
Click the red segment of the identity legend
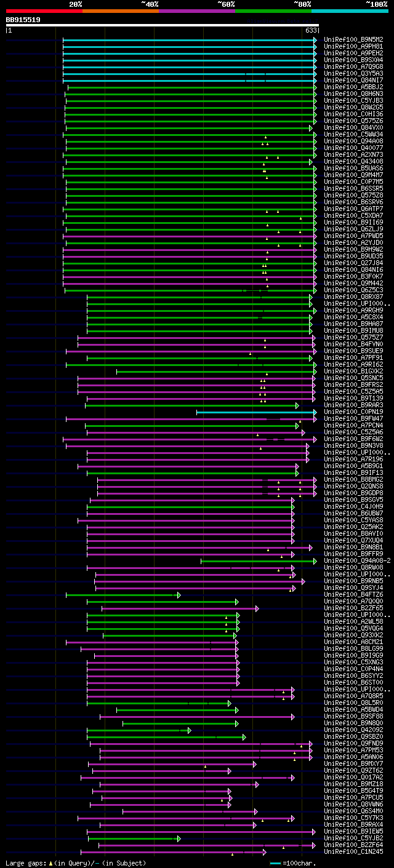click(44, 10)
